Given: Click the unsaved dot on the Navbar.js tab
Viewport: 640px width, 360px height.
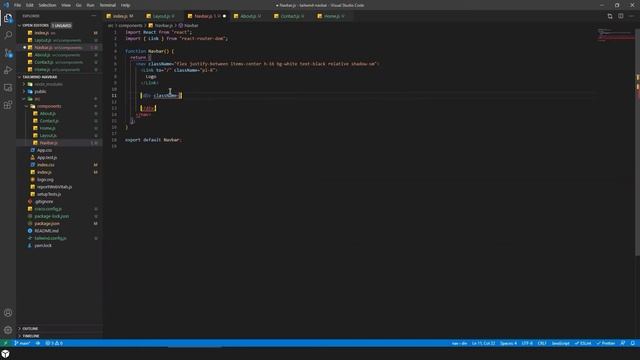Looking at the screenshot, I should coord(224,16).
